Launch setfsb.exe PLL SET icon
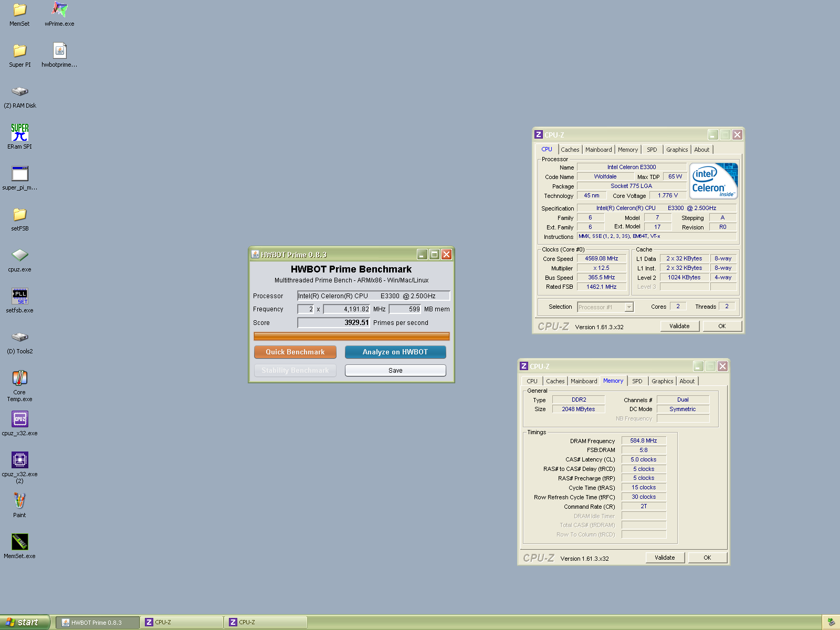The height and width of the screenshot is (630, 840). [x=19, y=296]
